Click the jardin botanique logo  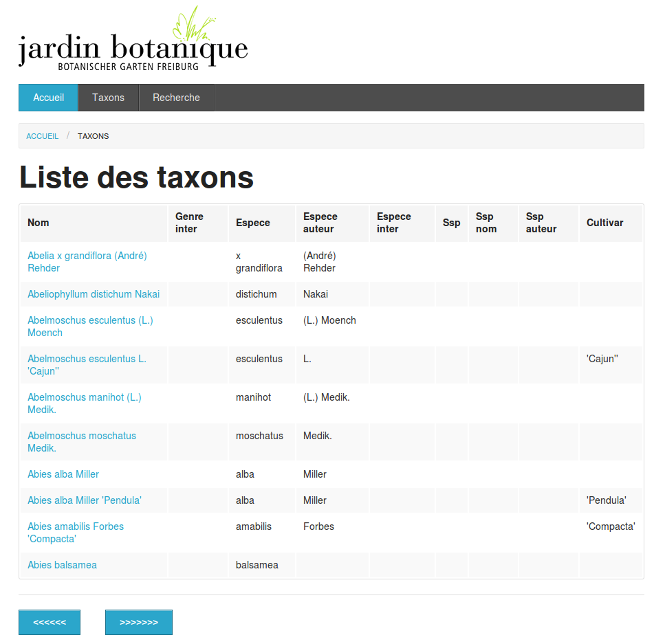133,41
